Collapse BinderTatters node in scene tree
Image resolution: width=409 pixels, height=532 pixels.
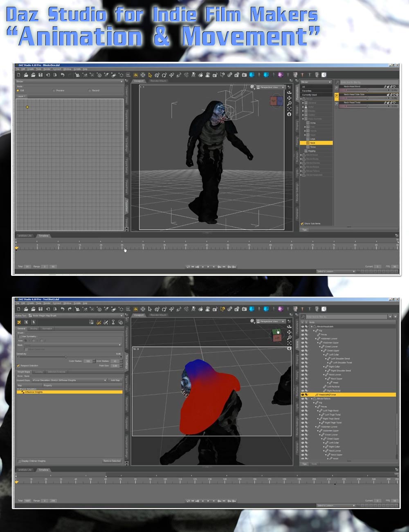coord(312,399)
